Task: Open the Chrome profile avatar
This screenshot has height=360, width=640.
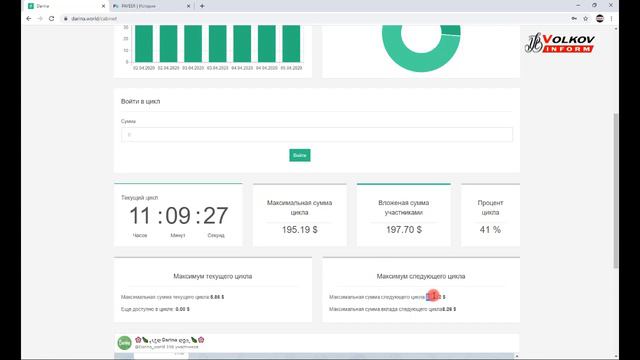Action: (x=600, y=18)
